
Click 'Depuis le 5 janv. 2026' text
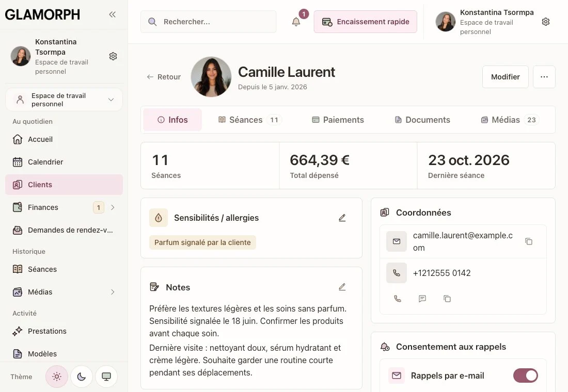pyautogui.click(x=273, y=87)
